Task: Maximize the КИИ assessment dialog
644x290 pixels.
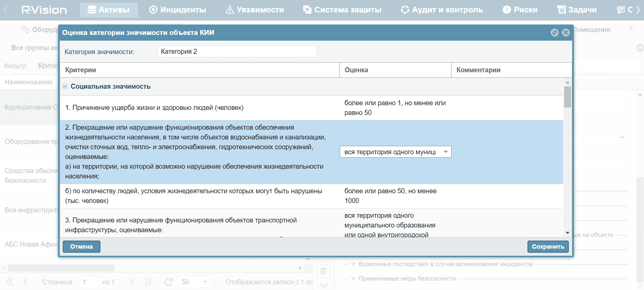Action: tap(554, 33)
